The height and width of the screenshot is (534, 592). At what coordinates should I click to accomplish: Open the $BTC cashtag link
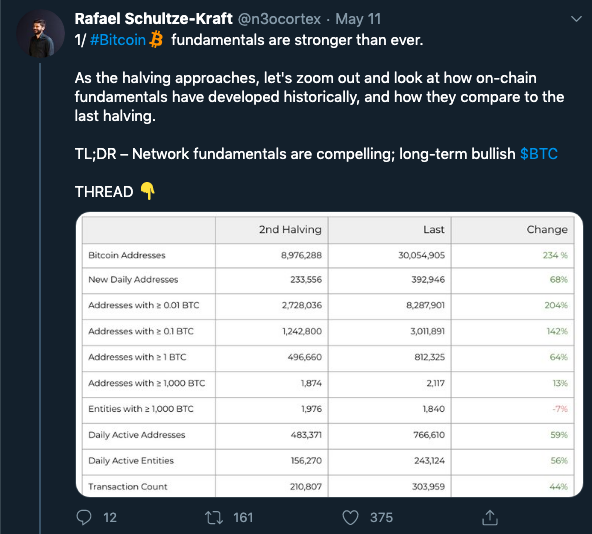[x=539, y=154]
